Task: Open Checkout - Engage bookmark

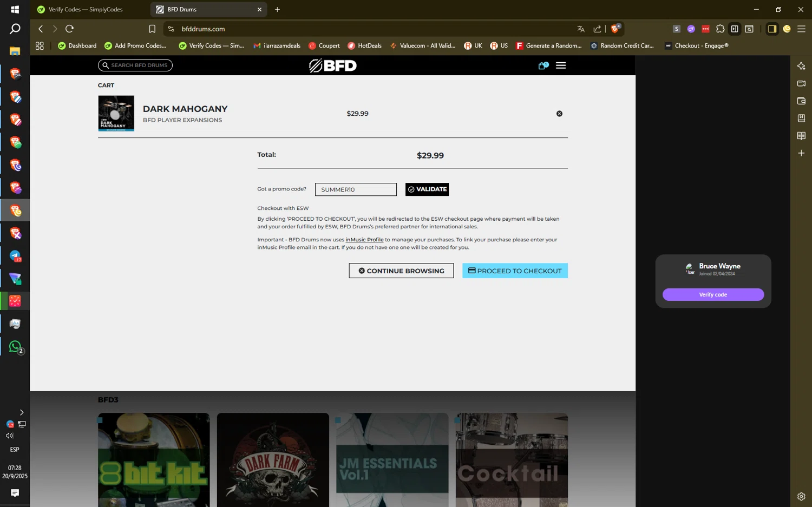Action: [696, 46]
